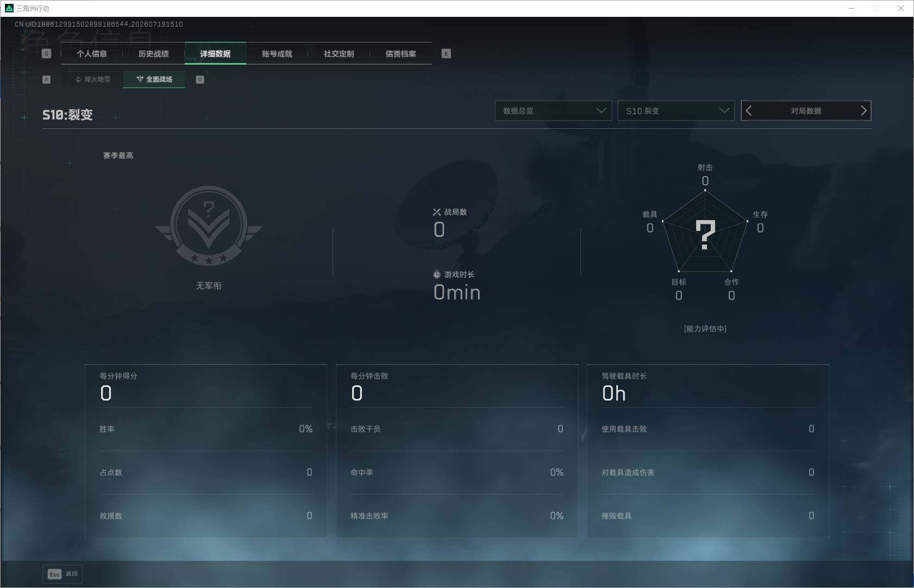Click the 载具 radar chart label
Viewport: 914px width, 588px height.
[650, 214]
